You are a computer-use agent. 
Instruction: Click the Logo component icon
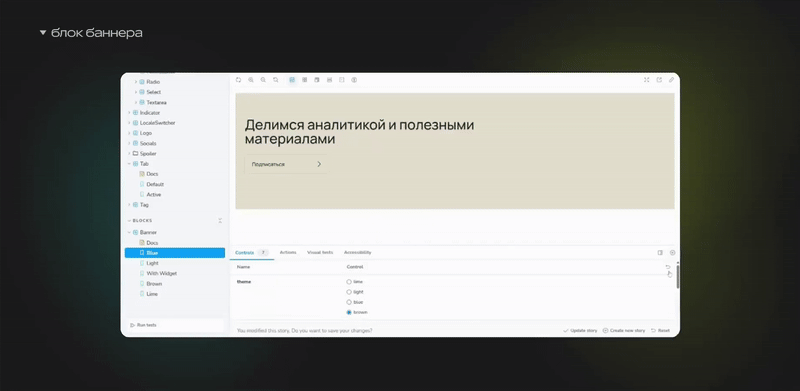[136, 133]
